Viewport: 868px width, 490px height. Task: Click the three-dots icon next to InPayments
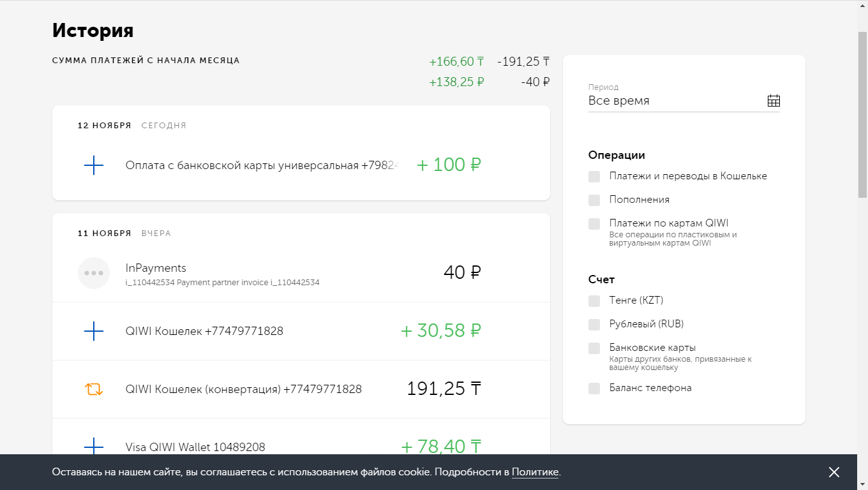tap(94, 273)
